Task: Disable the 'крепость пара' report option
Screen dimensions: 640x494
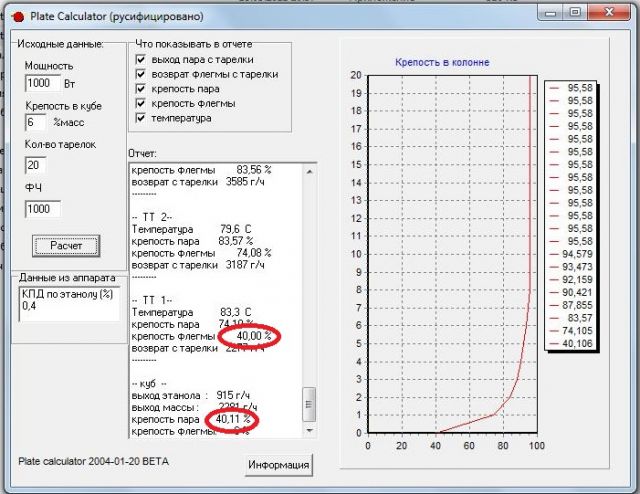Action: pos(141,89)
